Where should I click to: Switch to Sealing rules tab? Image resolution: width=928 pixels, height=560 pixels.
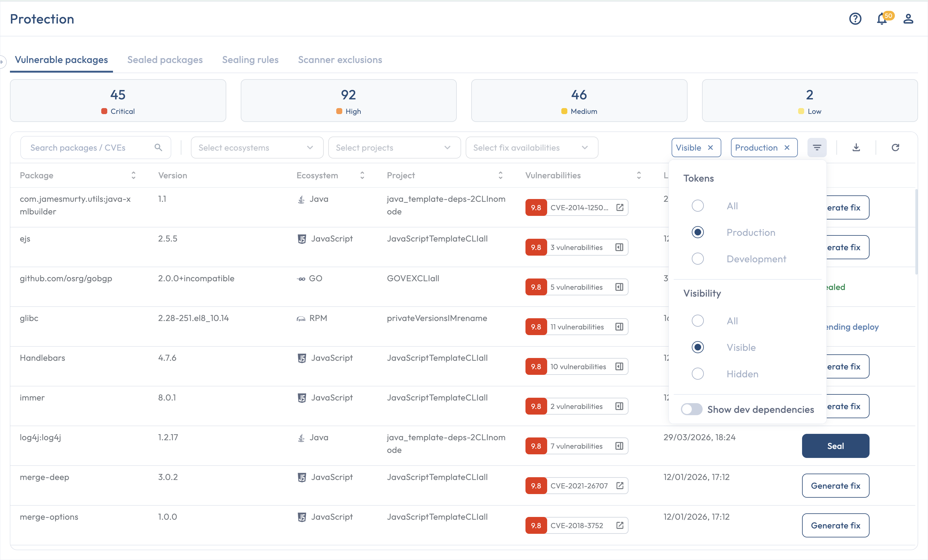click(x=250, y=60)
